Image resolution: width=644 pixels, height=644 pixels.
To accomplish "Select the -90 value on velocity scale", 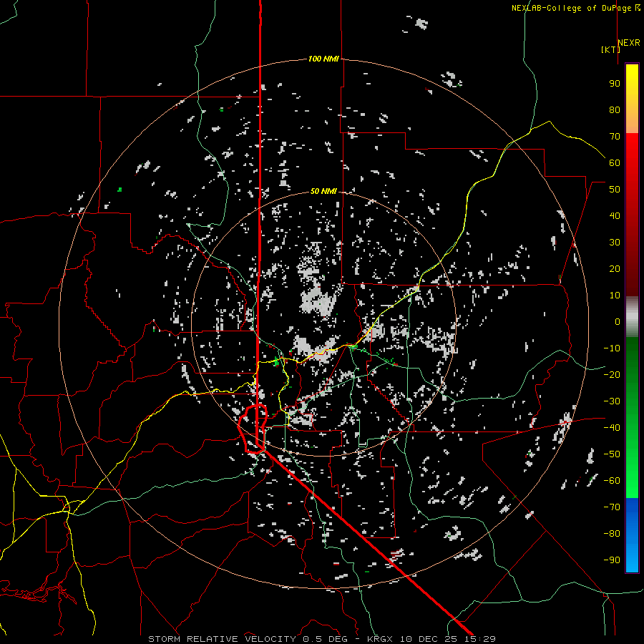I will [x=612, y=560].
